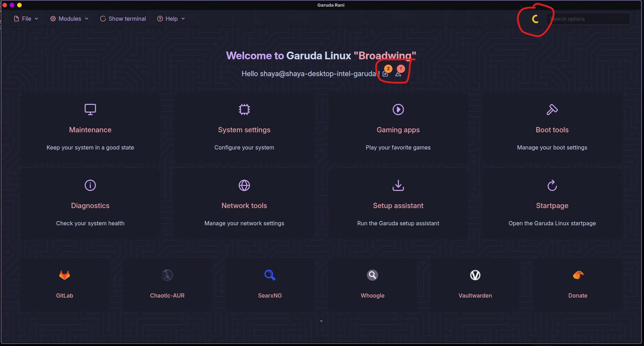Open the Vaultwarden logo icon
This screenshot has width=644, height=346.
tap(475, 275)
